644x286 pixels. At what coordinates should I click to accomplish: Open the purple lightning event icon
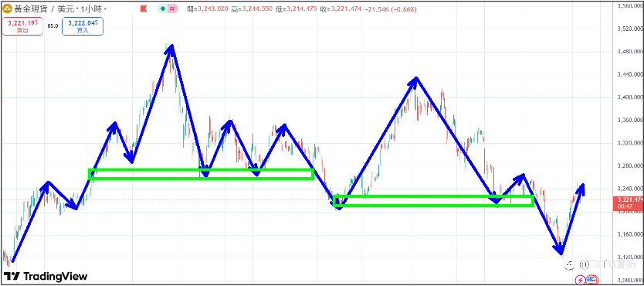coord(581,280)
